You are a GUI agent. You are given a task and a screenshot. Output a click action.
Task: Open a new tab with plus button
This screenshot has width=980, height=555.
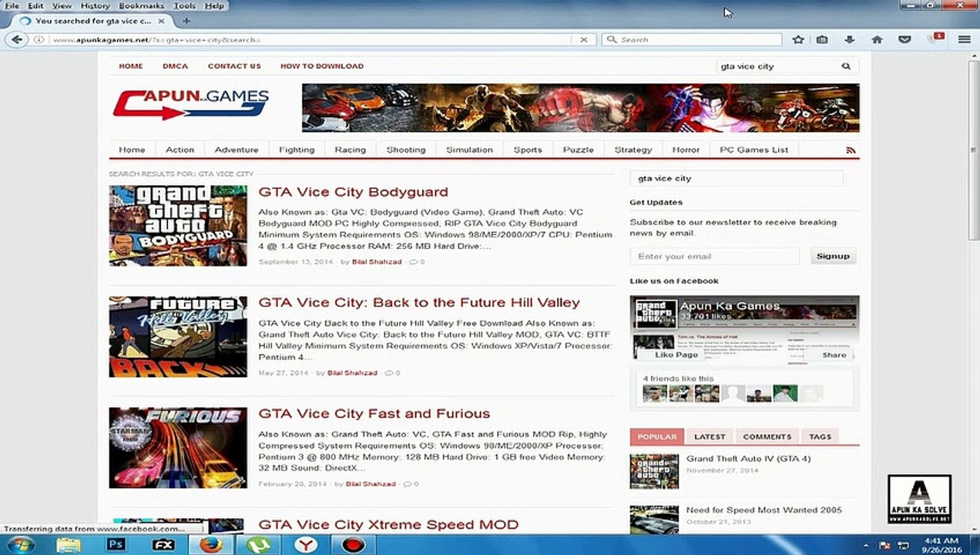point(186,21)
